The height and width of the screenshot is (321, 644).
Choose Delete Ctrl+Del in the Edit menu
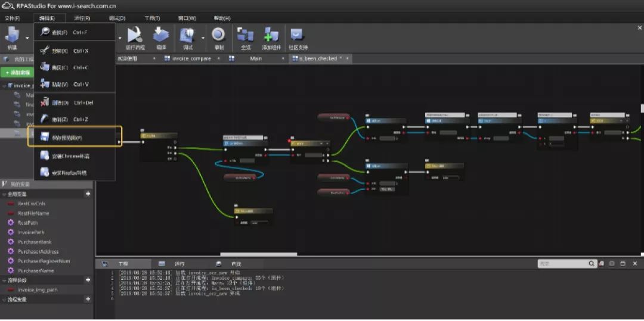(75, 102)
